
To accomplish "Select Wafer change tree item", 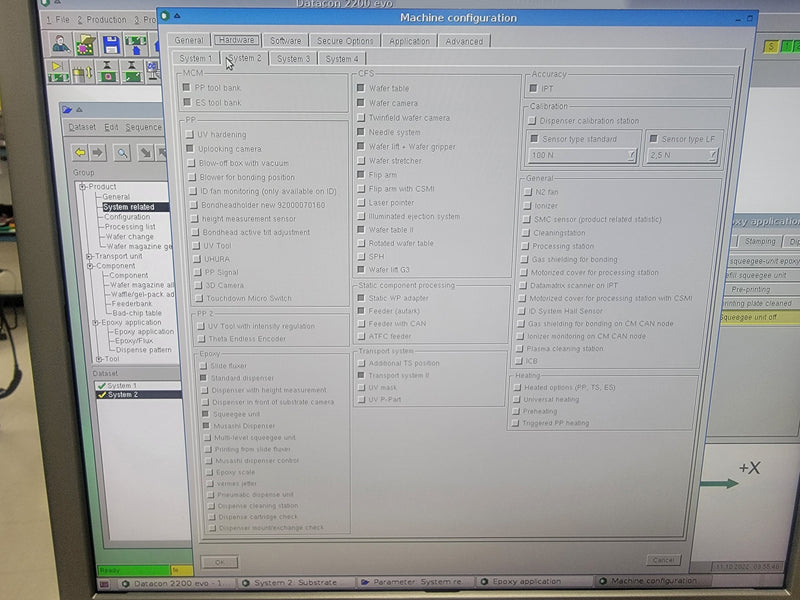I will pos(130,237).
